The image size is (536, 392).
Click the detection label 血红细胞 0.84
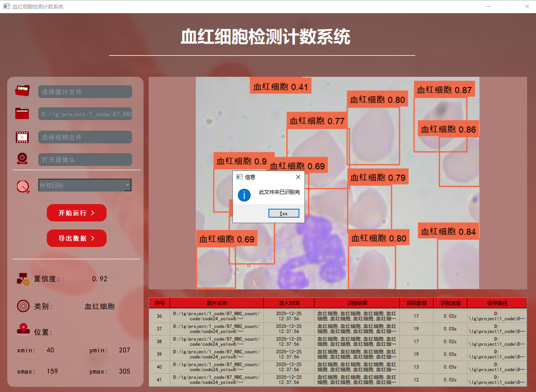pyautogui.click(x=449, y=231)
